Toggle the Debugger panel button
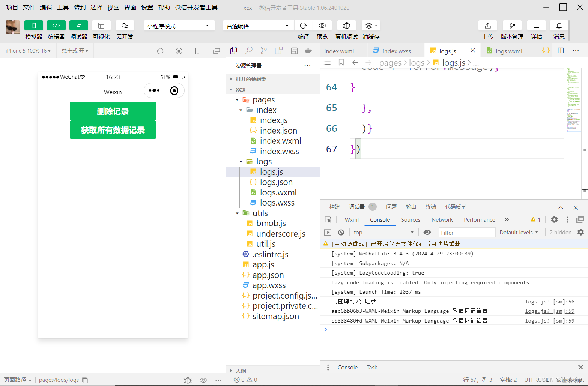Screen dimensions: 588x386 click(79, 26)
